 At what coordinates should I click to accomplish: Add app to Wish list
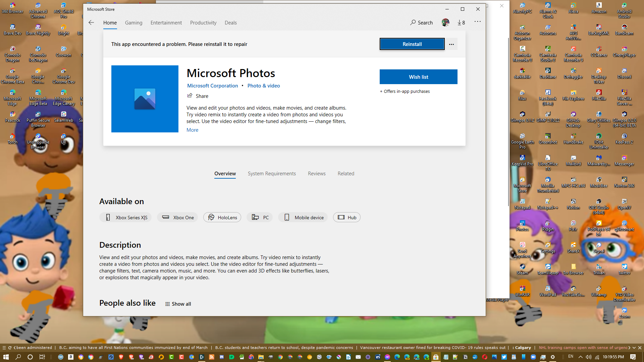(x=419, y=77)
